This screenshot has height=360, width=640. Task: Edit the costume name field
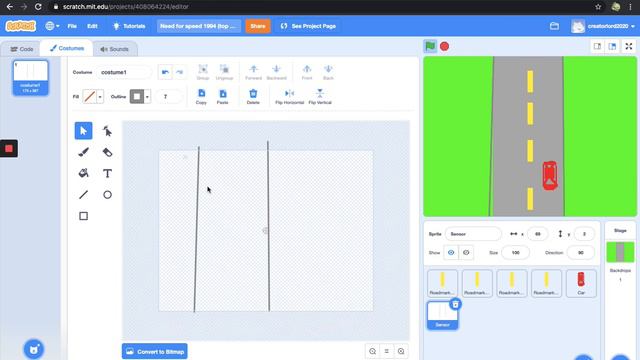123,72
